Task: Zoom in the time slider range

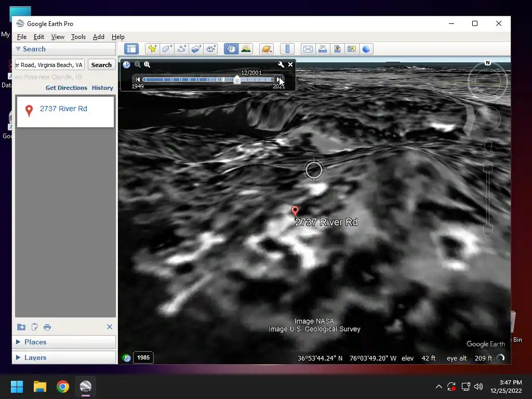Action: click(147, 64)
